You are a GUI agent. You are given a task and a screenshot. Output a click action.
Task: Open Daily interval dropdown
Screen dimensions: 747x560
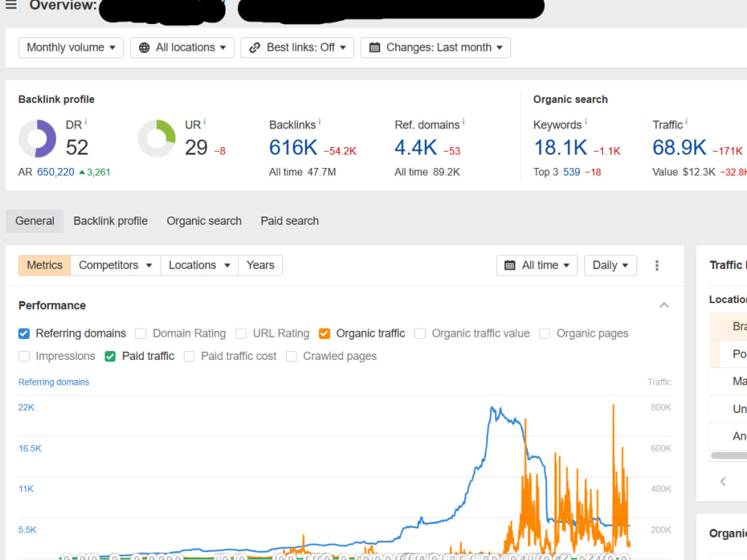tap(610, 265)
